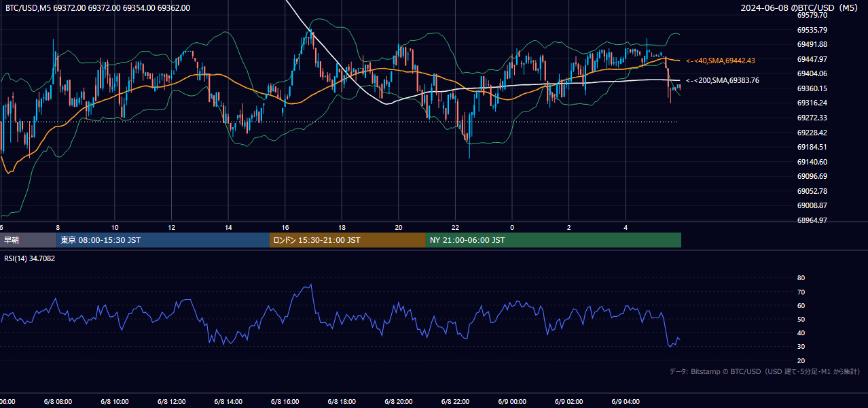Screen dimensions: 868x408
Task: Click the Bitstamp data source note
Action: pos(765,371)
